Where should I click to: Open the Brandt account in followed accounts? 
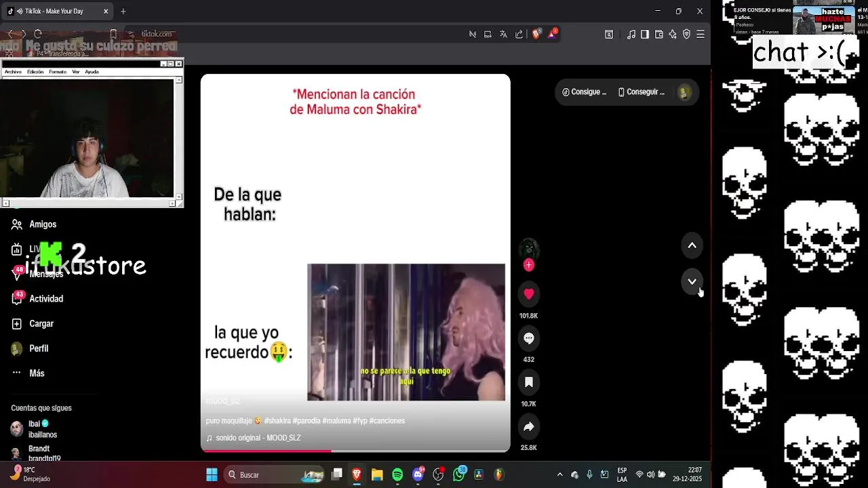click(x=35, y=453)
